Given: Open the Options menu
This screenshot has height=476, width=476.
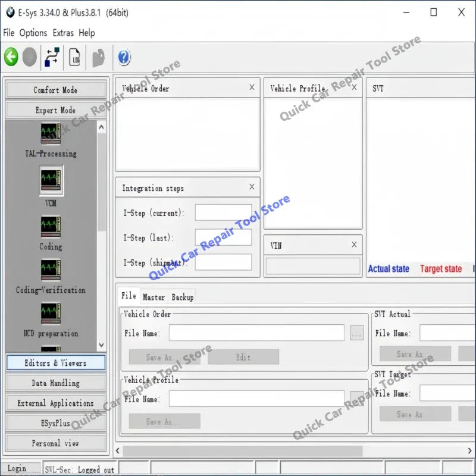Looking at the screenshot, I should [x=33, y=33].
